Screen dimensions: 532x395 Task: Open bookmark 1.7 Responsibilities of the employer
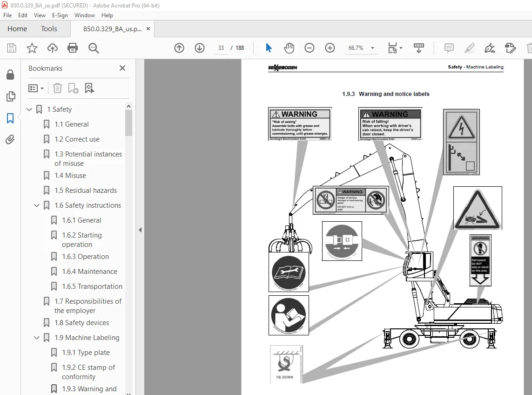(x=88, y=306)
